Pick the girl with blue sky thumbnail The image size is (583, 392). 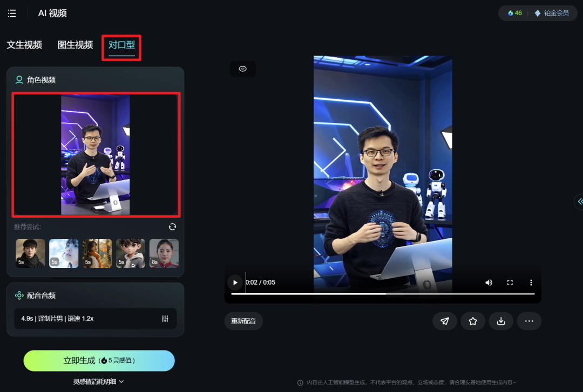(x=64, y=253)
